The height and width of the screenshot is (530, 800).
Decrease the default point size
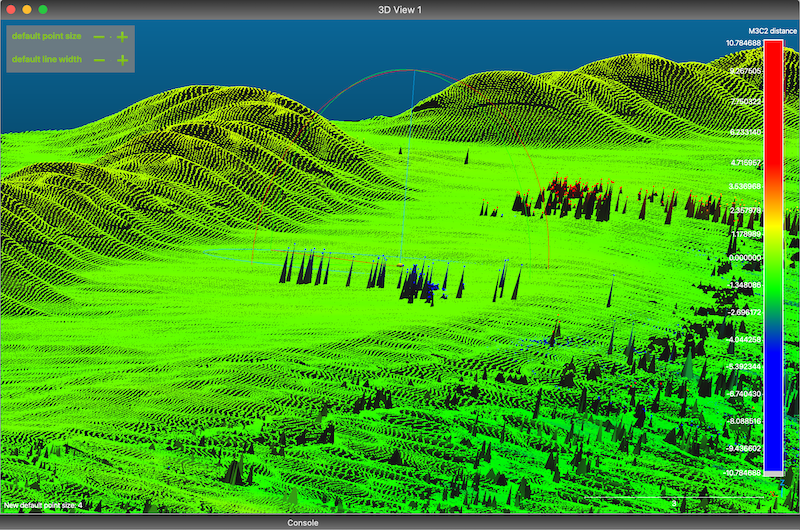(99, 37)
